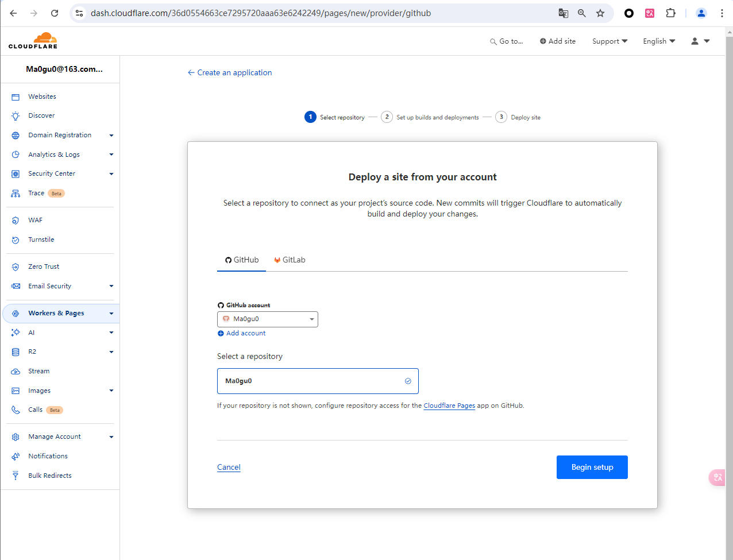Click the Calls phone icon
The width and height of the screenshot is (733, 560).
click(x=16, y=410)
